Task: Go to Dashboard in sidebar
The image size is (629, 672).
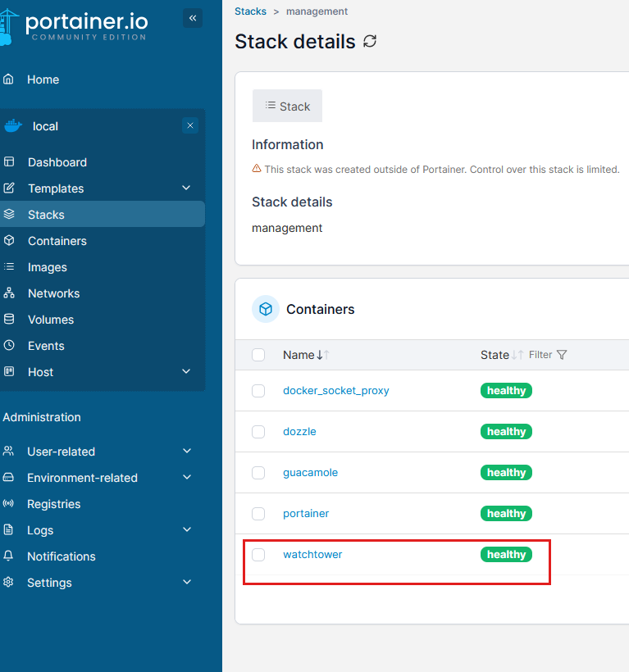Action: [57, 162]
